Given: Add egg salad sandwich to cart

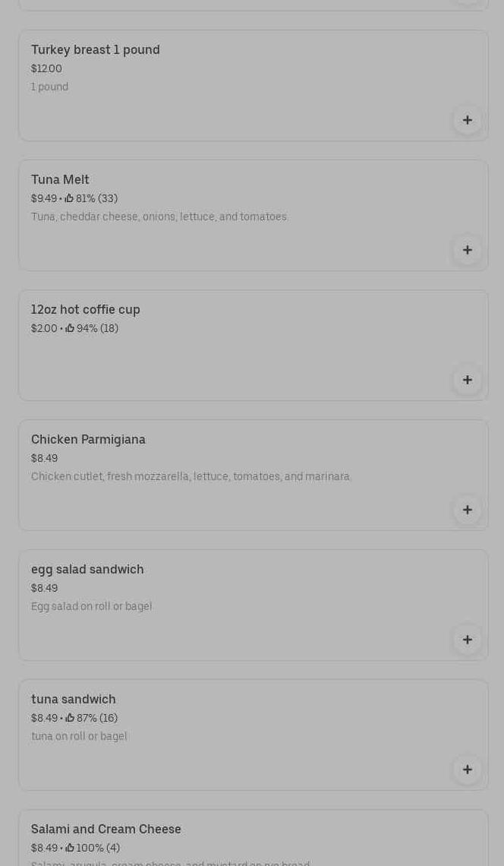Looking at the screenshot, I should click(x=467, y=640).
